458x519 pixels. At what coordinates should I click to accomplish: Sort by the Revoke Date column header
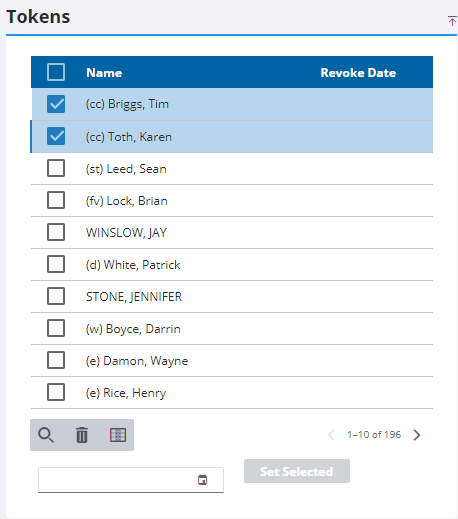click(x=358, y=73)
